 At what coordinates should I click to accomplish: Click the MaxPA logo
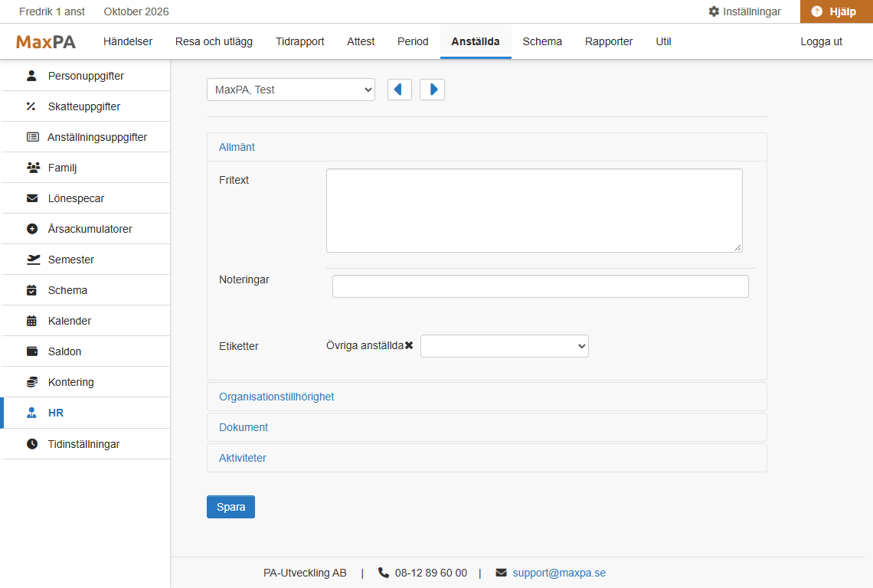point(46,42)
